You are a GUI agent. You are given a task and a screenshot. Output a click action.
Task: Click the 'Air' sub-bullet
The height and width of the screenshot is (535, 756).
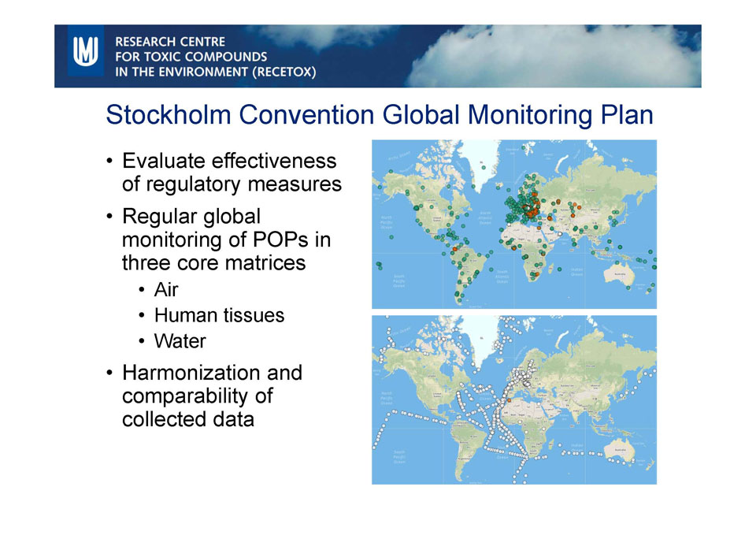click(x=166, y=289)
